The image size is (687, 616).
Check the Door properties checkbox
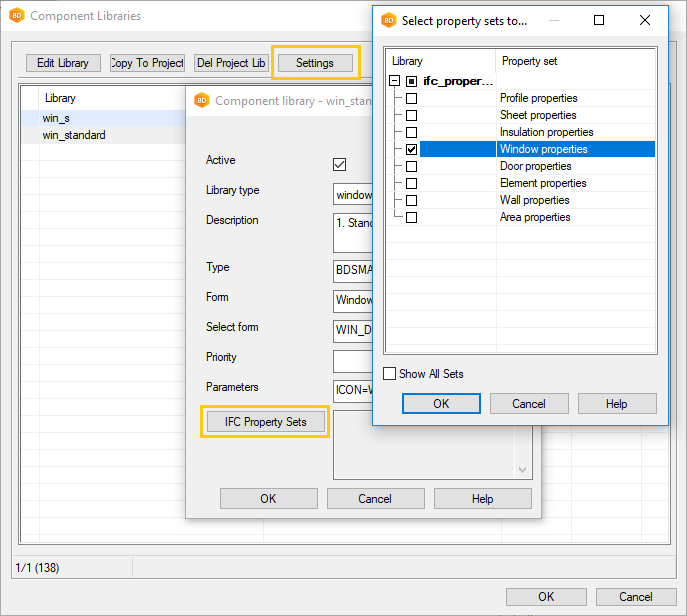point(411,166)
